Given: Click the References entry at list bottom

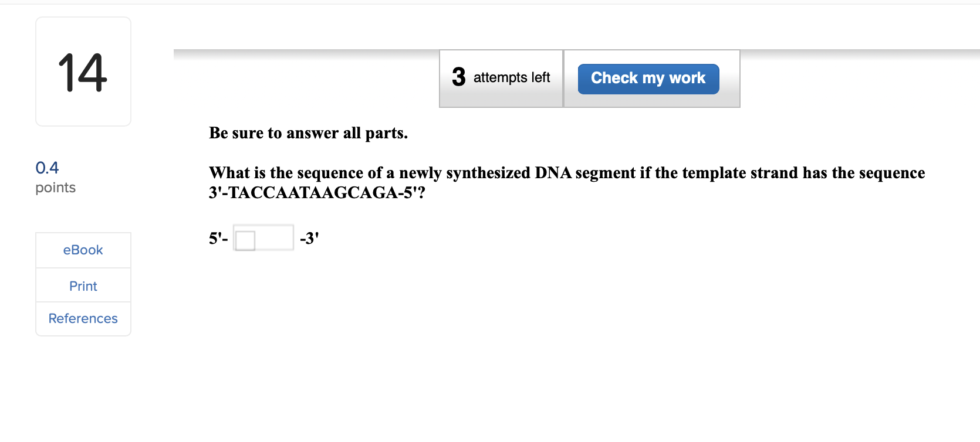Looking at the screenshot, I should pyautogui.click(x=83, y=318).
